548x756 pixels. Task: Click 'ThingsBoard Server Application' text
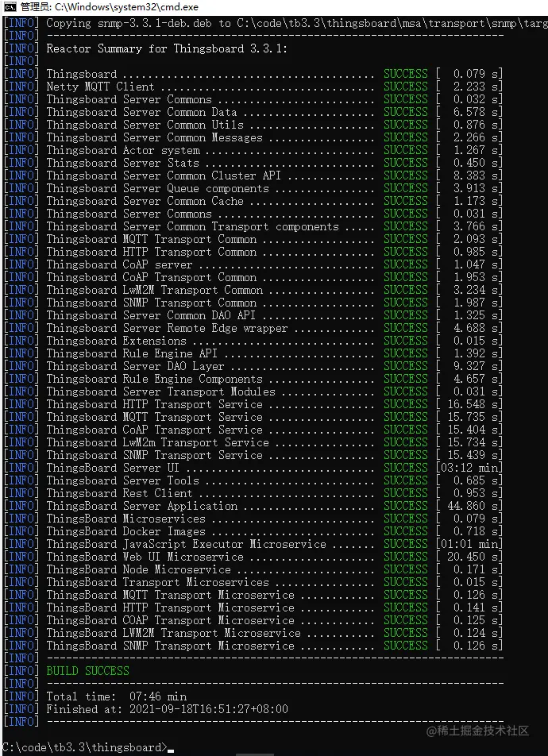tap(142, 506)
